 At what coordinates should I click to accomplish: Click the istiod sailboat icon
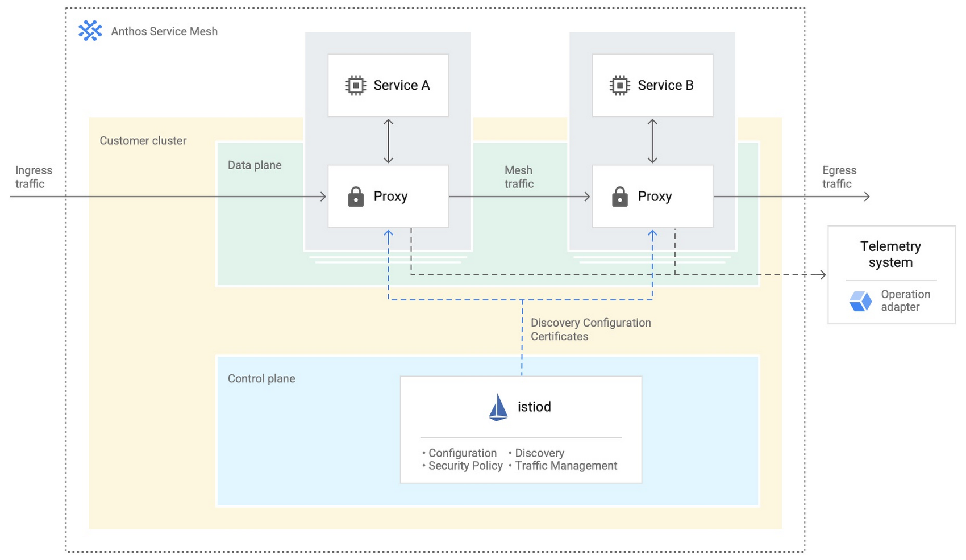click(498, 407)
